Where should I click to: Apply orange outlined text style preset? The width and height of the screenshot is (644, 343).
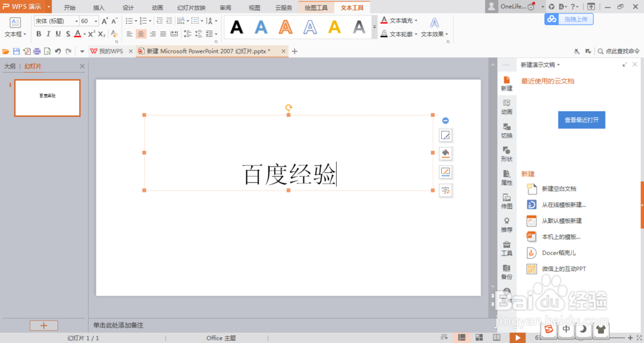(x=285, y=28)
